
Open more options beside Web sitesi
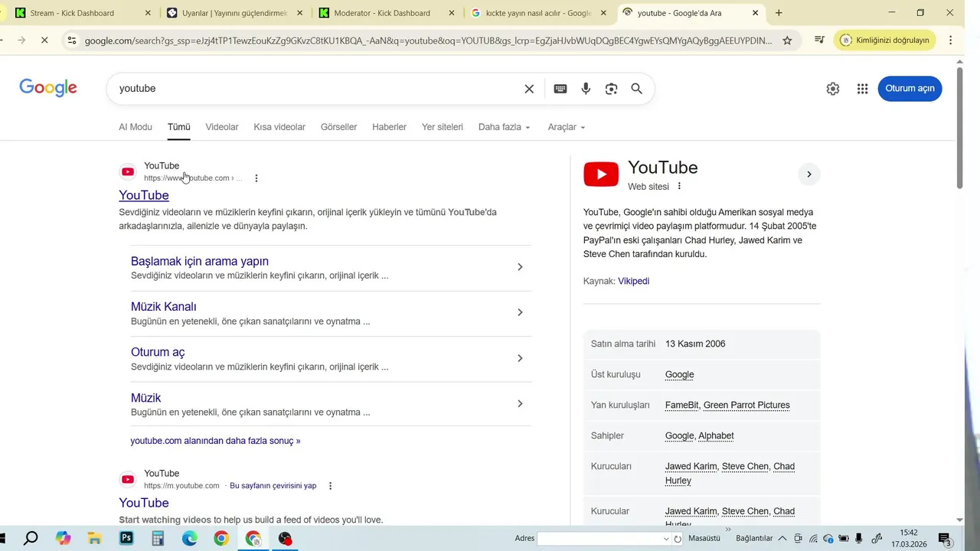tap(679, 187)
